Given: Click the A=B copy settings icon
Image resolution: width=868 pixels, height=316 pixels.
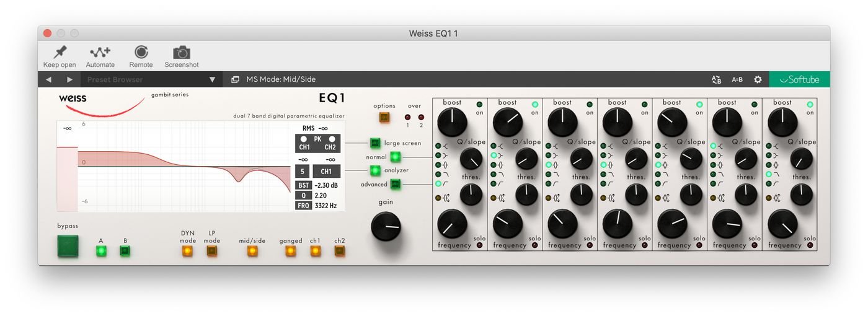Looking at the screenshot, I should pos(737,79).
